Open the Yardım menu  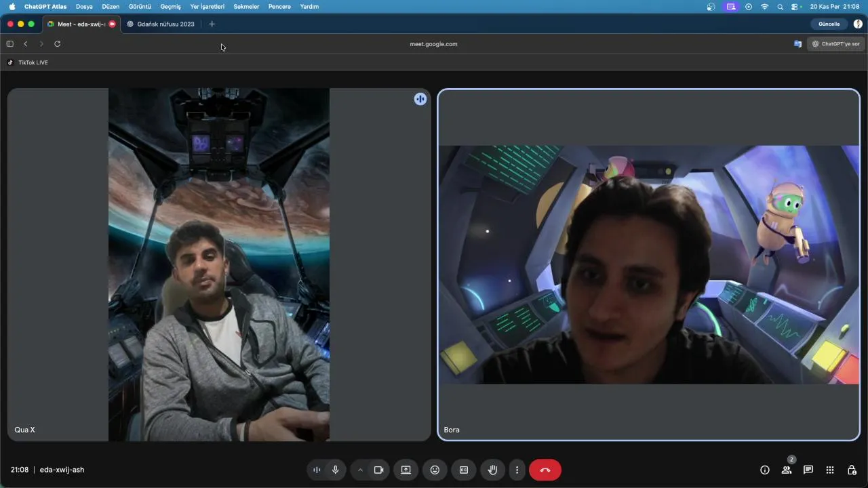[309, 7]
